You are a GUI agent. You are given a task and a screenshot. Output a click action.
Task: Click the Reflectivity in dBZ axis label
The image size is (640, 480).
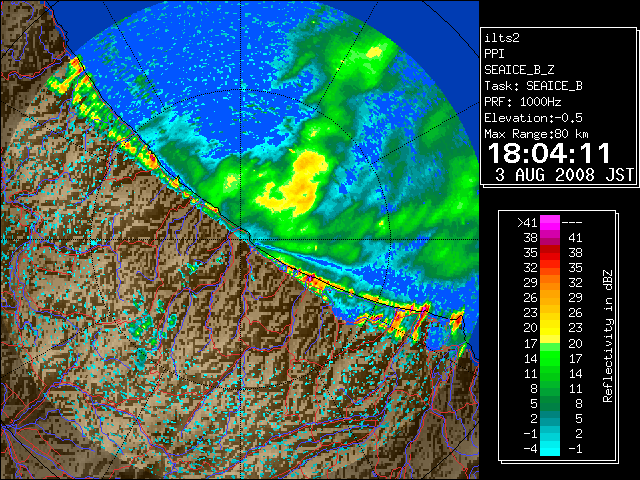(607, 336)
